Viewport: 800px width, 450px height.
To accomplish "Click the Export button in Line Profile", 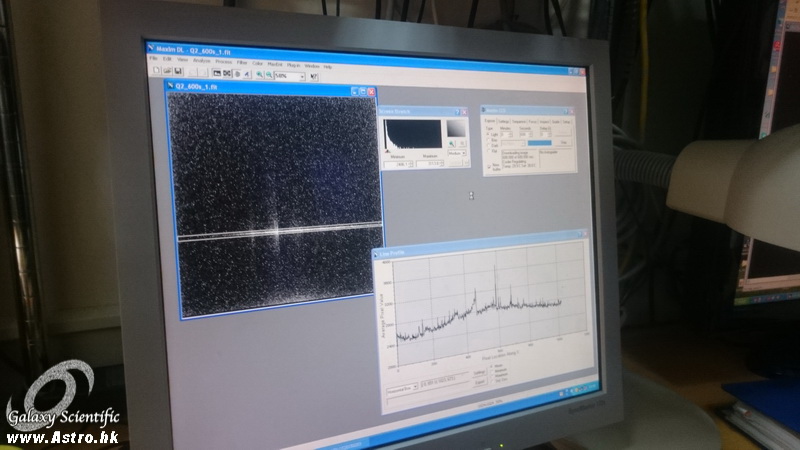I will click(x=481, y=382).
